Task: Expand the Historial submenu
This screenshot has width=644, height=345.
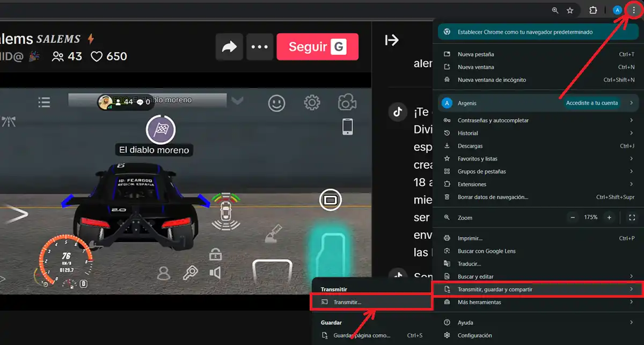Action: [539, 133]
